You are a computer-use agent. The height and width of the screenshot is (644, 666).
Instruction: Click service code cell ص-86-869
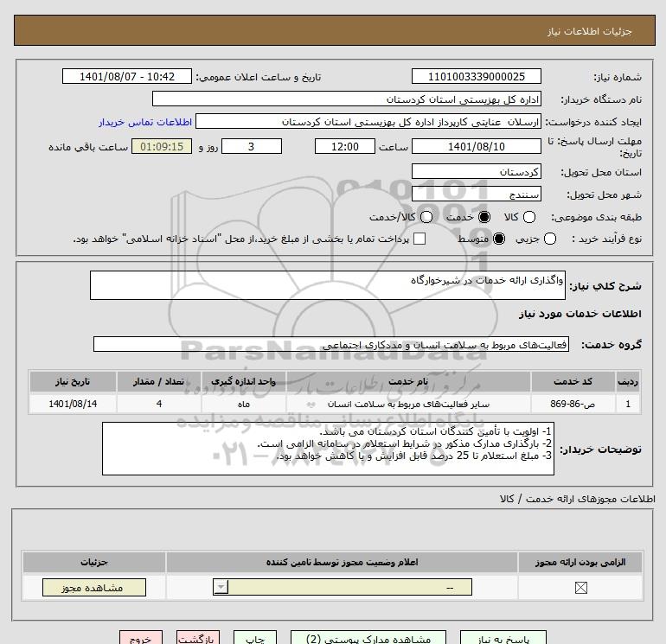(x=573, y=404)
